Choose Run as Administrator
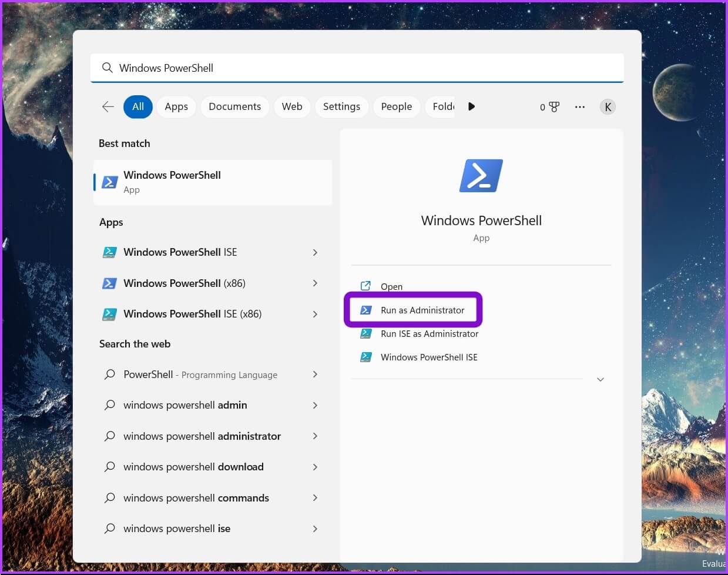The width and height of the screenshot is (728, 575). (422, 310)
